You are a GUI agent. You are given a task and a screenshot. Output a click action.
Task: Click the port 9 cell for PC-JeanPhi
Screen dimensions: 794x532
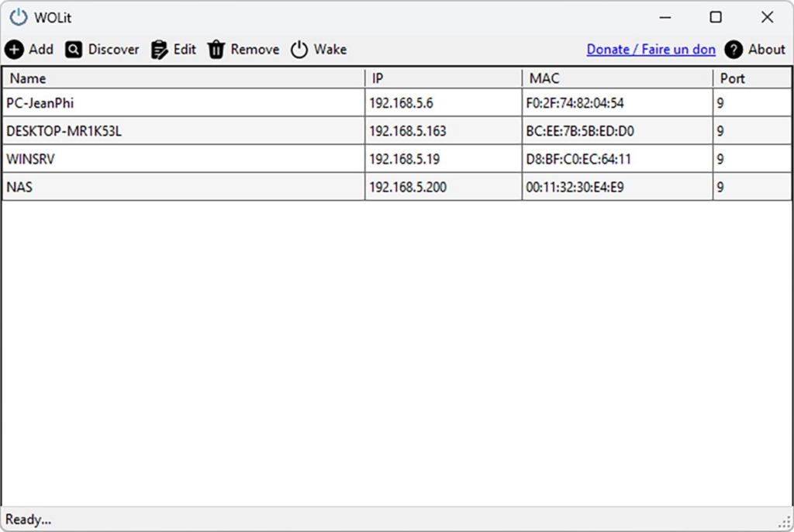click(x=752, y=103)
